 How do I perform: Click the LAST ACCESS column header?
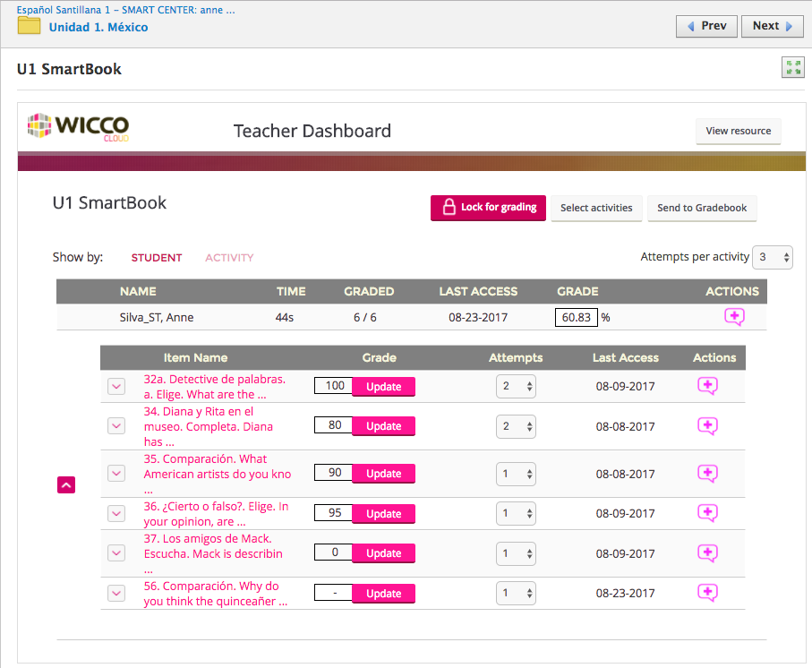click(478, 292)
